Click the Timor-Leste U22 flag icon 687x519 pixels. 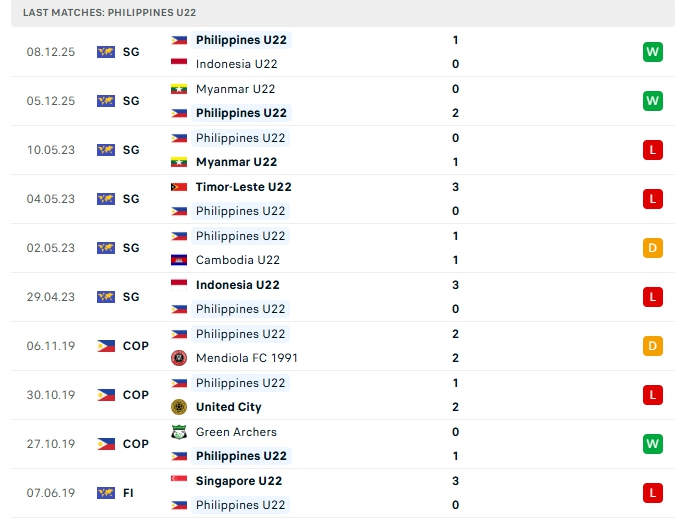click(x=179, y=187)
